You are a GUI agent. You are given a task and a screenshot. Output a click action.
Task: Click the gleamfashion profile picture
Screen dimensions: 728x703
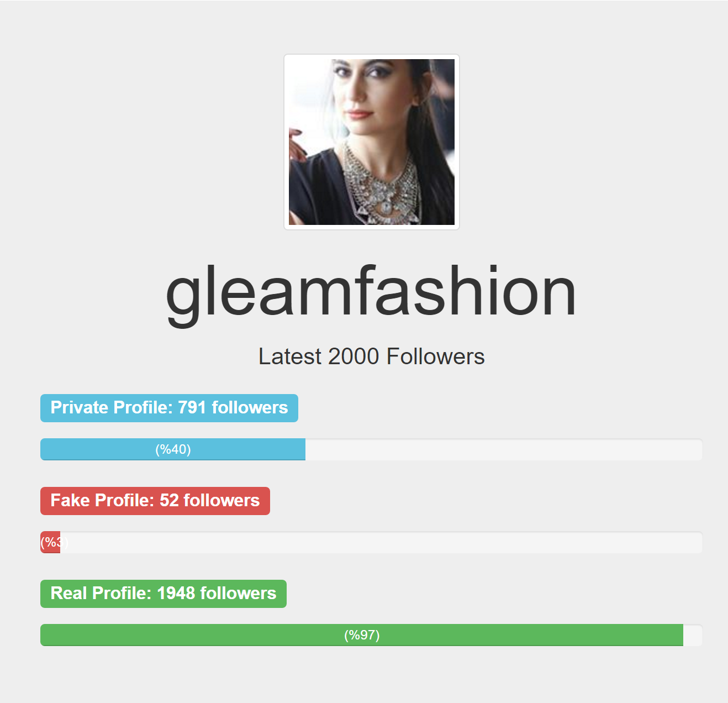click(x=372, y=142)
